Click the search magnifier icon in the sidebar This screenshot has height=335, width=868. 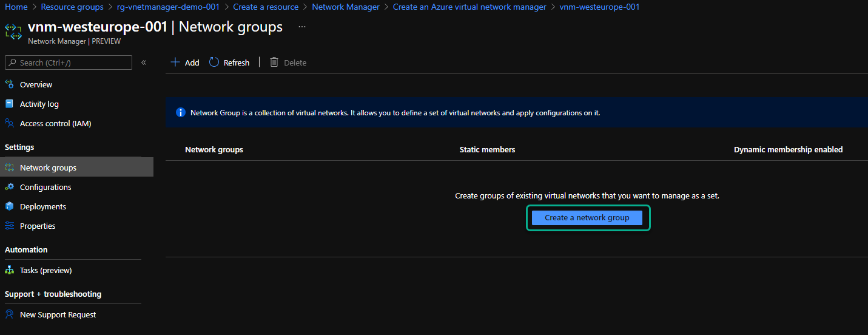click(12, 63)
